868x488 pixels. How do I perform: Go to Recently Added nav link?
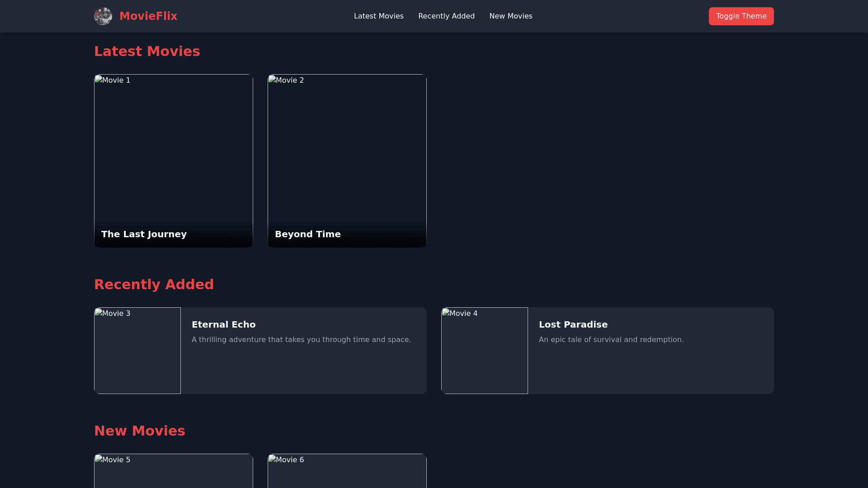446,16
